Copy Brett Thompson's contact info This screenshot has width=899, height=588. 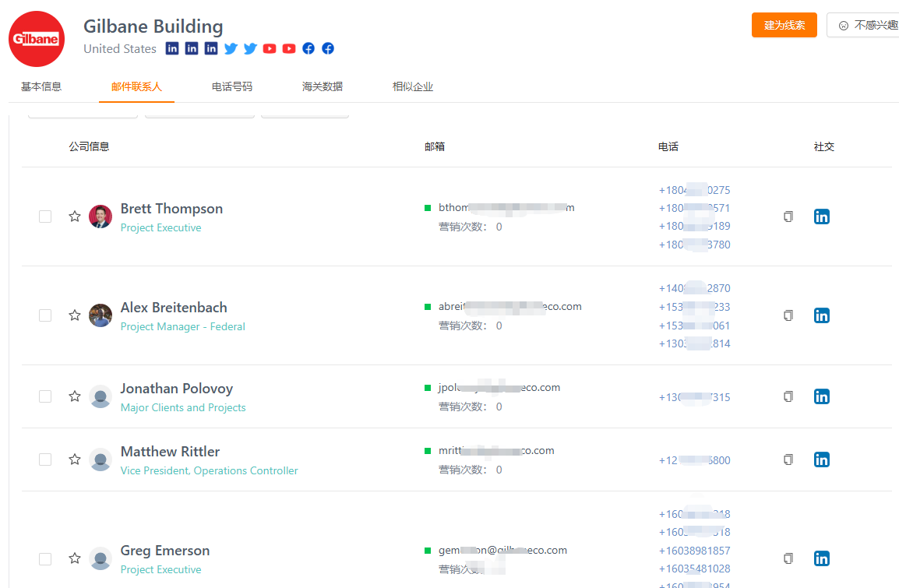[x=788, y=217]
